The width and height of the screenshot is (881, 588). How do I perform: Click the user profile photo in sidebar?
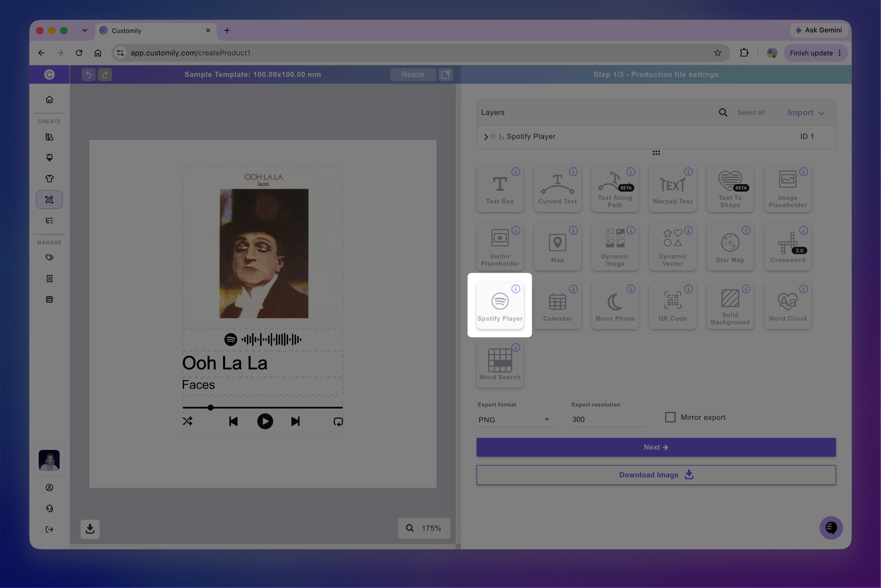(x=49, y=460)
